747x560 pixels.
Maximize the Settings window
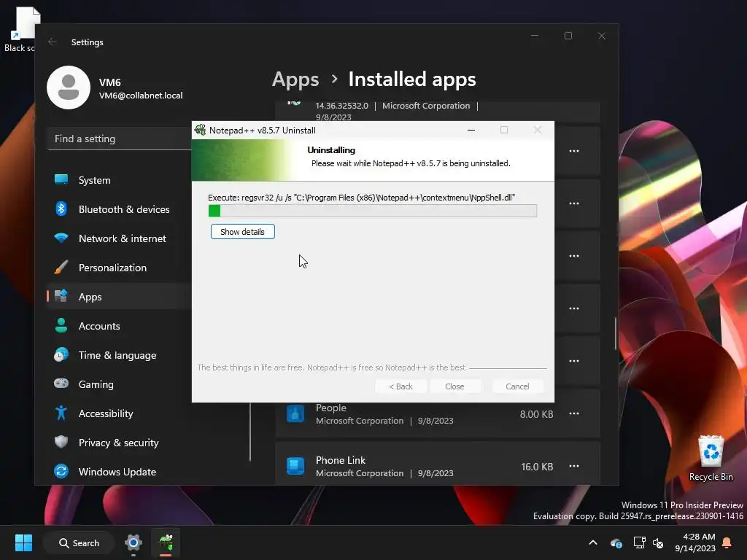pyautogui.click(x=568, y=36)
